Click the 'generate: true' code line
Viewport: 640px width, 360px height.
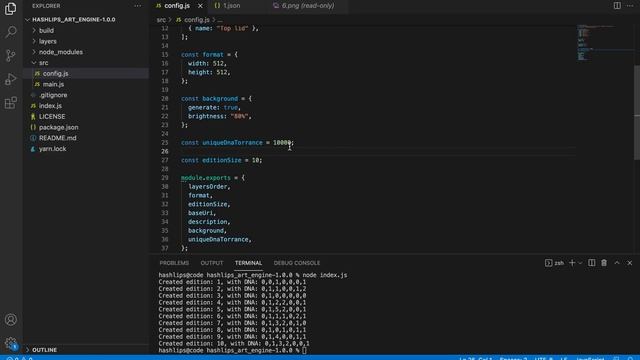(x=214, y=107)
